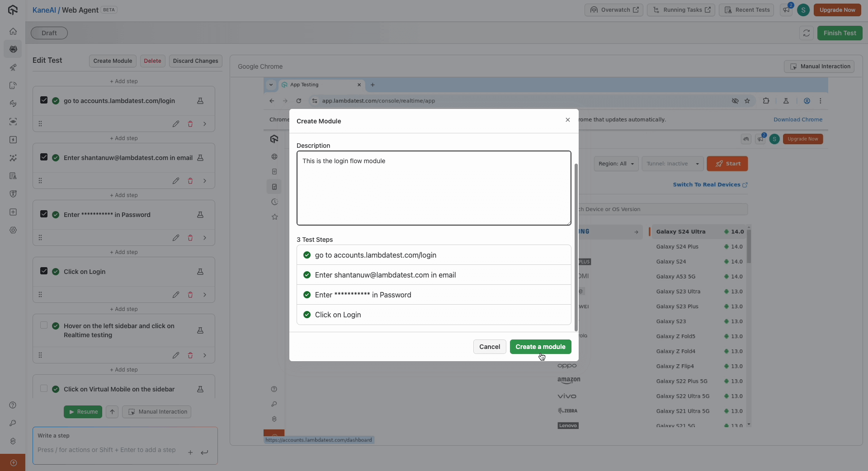Uncheck the "Click on Virtual Mobile" step
The width and height of the screenshot is (868, 471).
pyautogui.click(x=43, y=389)
